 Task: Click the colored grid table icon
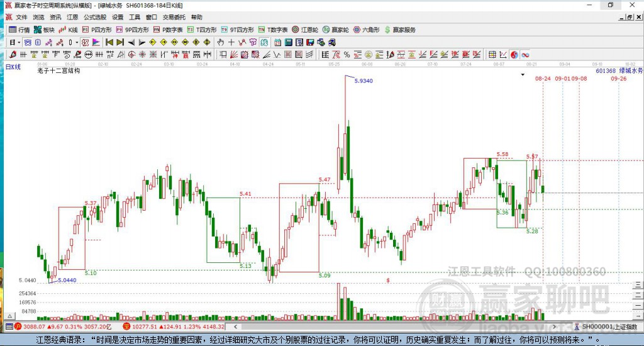click(x=492, y=55)
